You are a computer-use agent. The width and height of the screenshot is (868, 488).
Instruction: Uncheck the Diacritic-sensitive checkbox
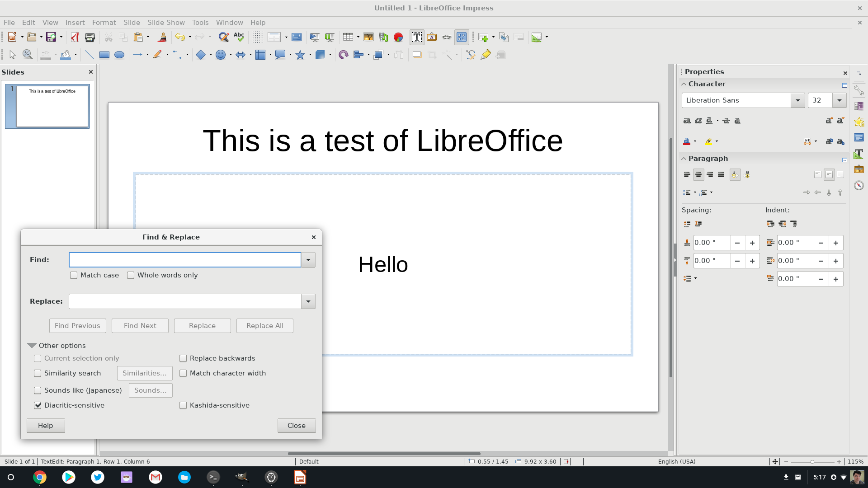[38, 405]
